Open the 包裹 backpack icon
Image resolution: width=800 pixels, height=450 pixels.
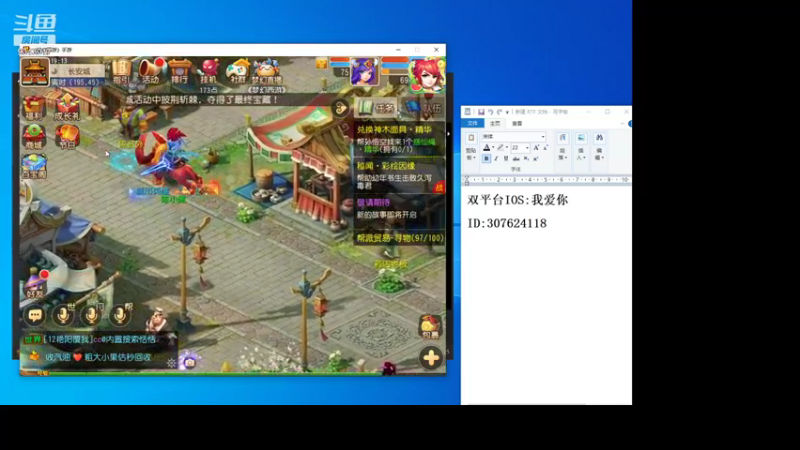tap(430, 327)
